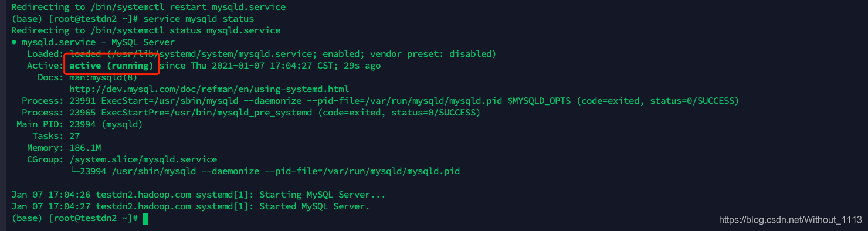Click the ExecStartPre mysqld_pre_systemd process line

pyautogui.click(x=251, y=113)
